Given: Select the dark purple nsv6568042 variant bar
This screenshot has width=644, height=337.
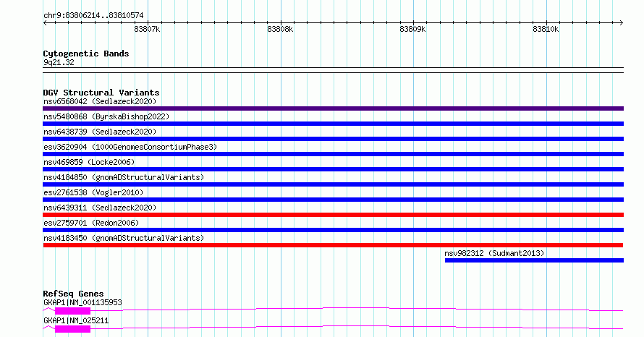Looking at the screenshot, I should (333, 108).
